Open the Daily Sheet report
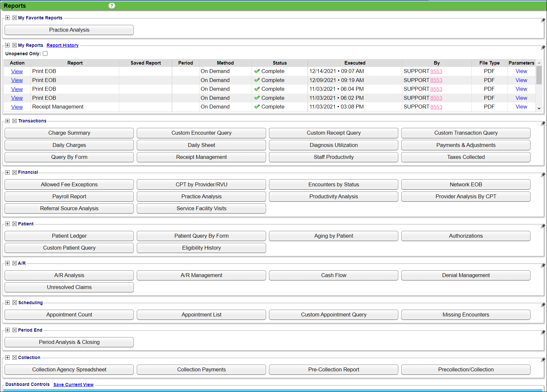 (201, 145)
